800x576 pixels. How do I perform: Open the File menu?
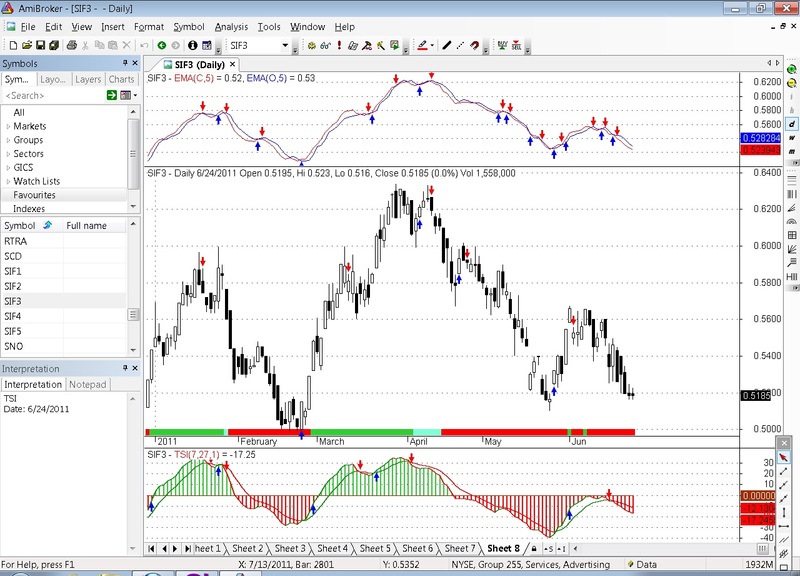pyautogui.click(x=28, y=27)
